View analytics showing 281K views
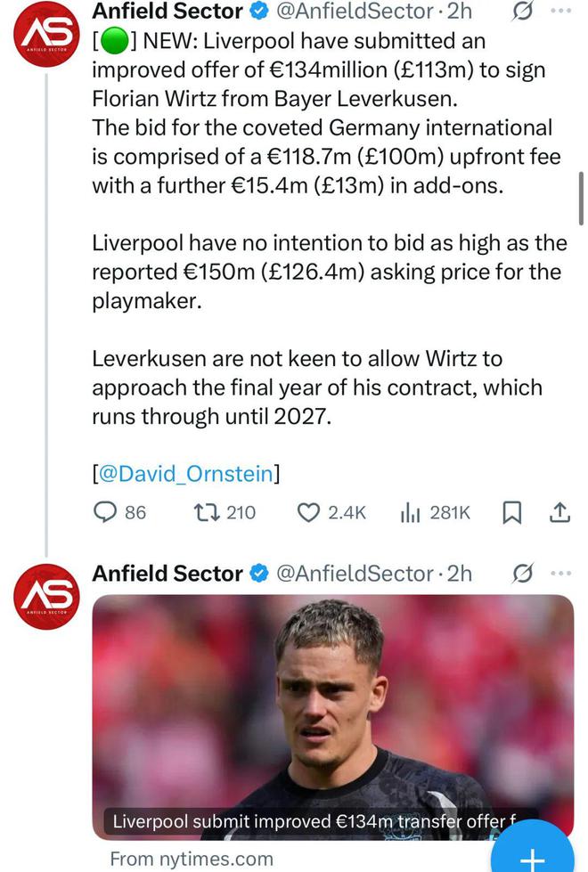This screenshot has height=872, width=588. click(411, 512)
